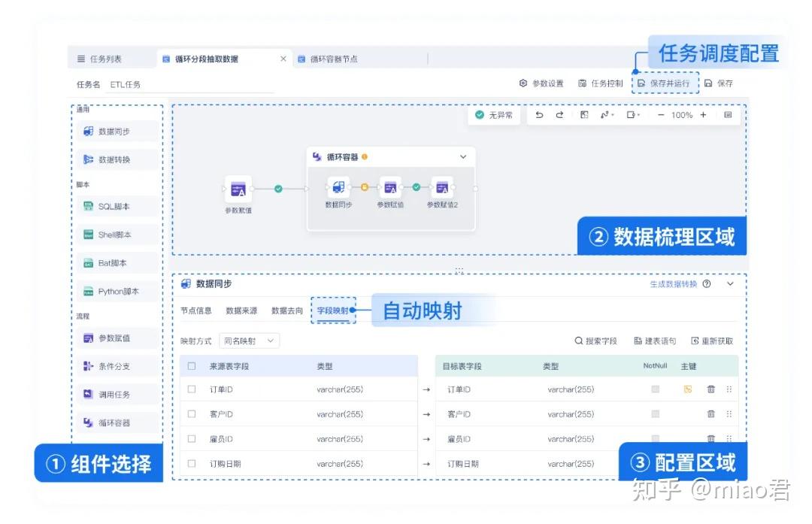Click the undo arrow in canvas toolbar

(x=539, y=115)
